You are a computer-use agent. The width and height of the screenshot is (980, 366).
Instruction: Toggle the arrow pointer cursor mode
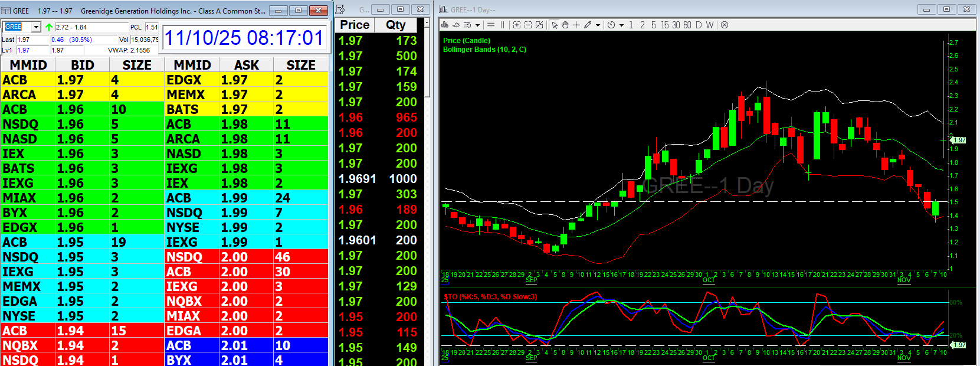555,25
